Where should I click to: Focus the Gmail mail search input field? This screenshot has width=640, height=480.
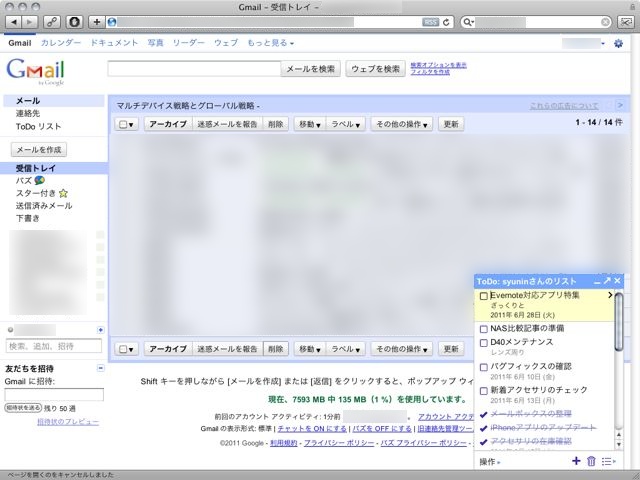pos(194,69)
